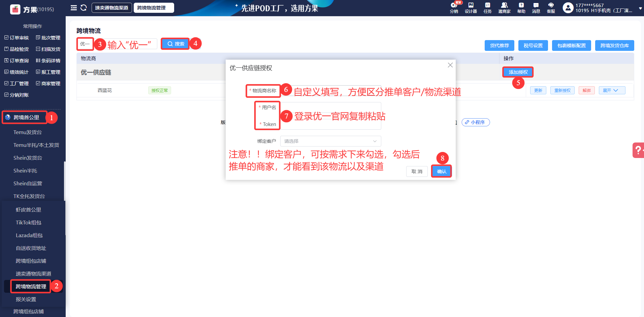
Task: Open the 任务 tasks icon
Action: pos(487,8)
